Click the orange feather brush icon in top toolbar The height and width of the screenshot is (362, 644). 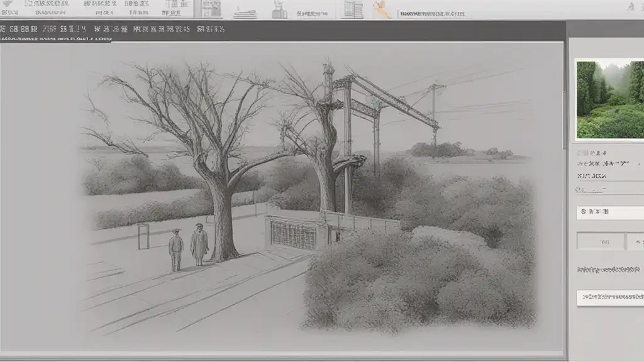(382, 9)
